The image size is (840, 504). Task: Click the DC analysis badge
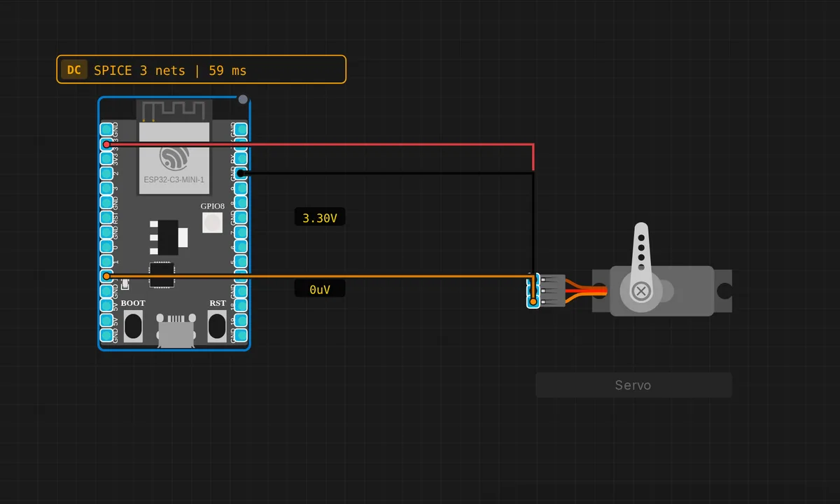[74, 70]
